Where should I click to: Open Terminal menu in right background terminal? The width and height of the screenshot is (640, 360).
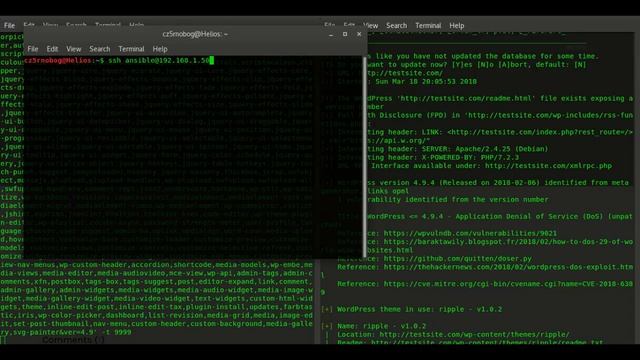click(x=428, y=25)
